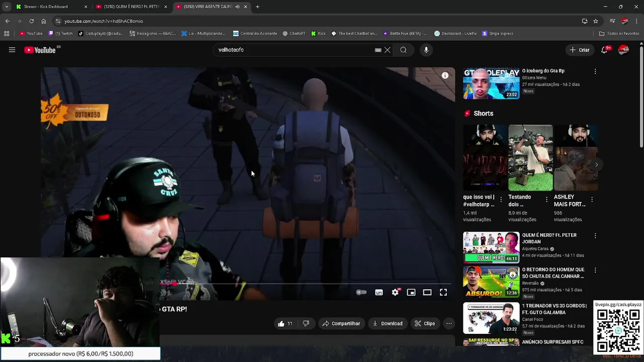Open the Criar create menu
Viewport: 644px width, 362px height.
pyautogui.click(x=579, y=50)
